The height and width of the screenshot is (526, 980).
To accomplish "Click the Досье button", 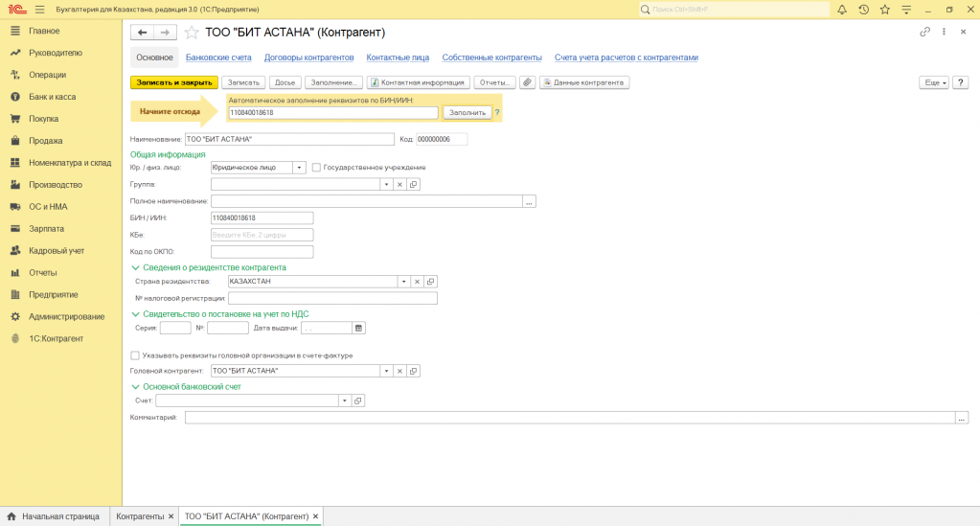I will 285,82.
